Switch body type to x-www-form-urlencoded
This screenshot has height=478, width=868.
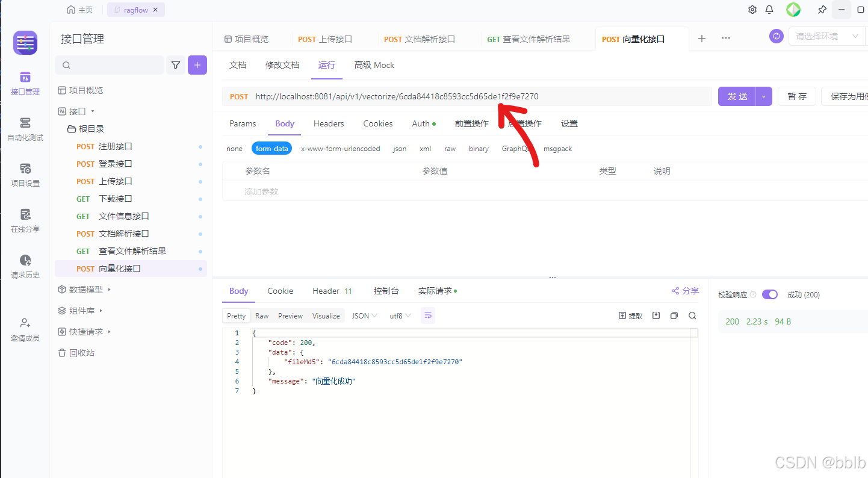coord(340,148)
